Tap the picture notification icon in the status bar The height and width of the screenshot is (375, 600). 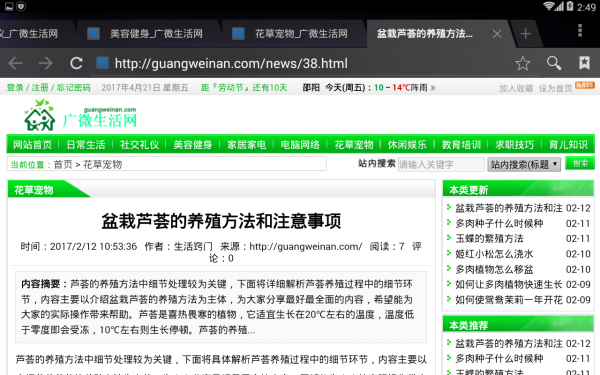coord(9,6)
